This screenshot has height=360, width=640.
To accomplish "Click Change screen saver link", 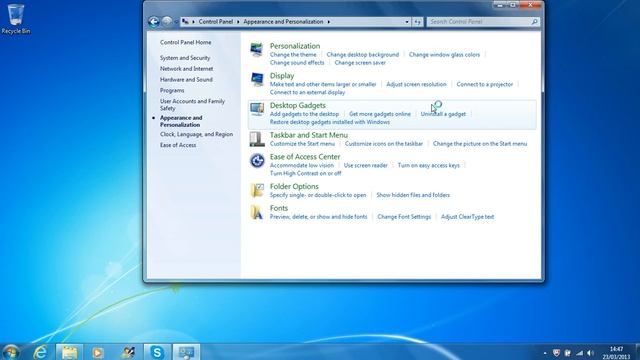I will tap(360, 63).
